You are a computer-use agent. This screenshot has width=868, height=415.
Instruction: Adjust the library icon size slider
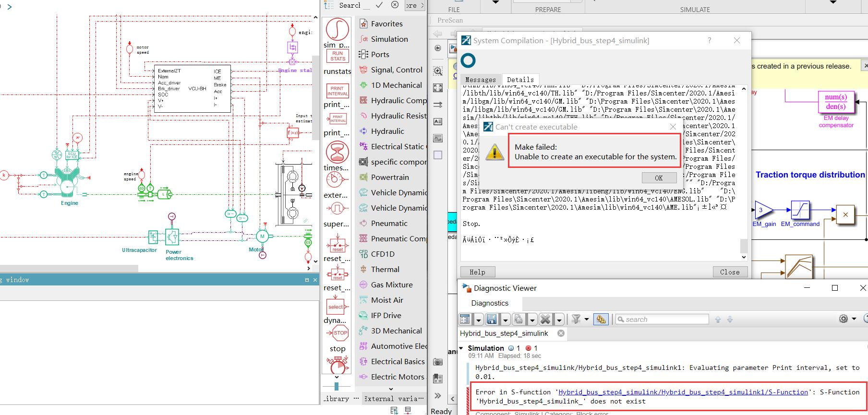click(x=336, y=386)
